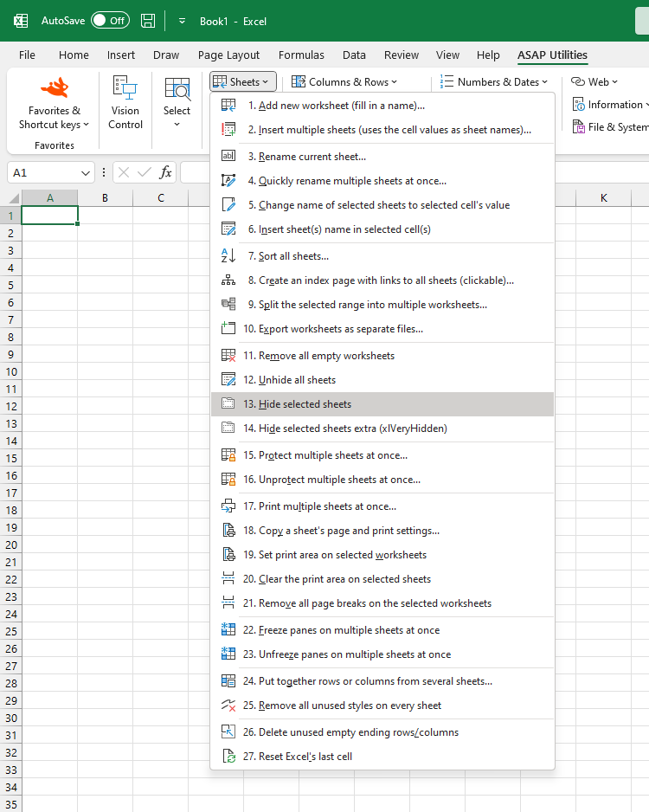Click the Print multiple sheets icon
Viewport: 649px width, 812px height.
pyautogui.click(x=228, y=506)
